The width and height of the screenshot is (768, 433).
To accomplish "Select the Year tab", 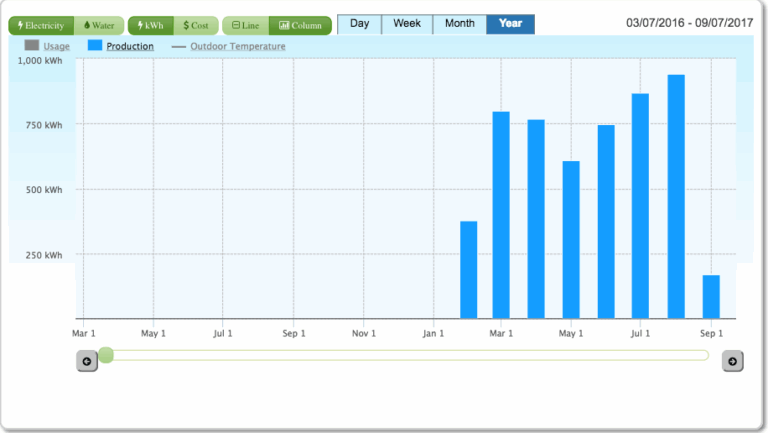I will (510, 24).
